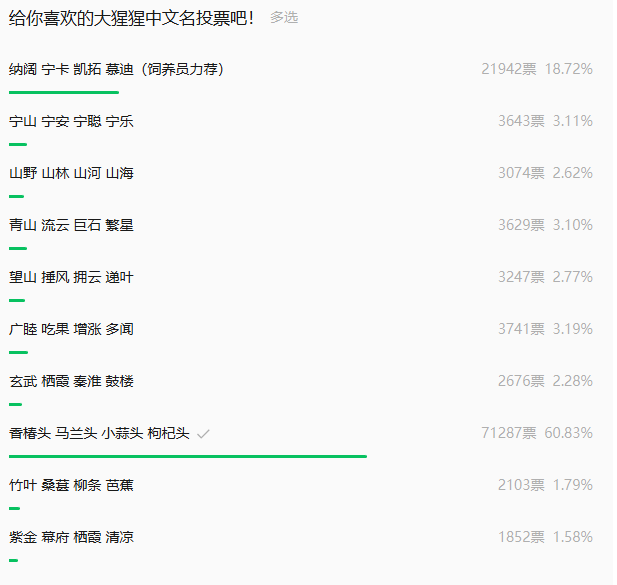
Task: Click the 多选 label beside the title
Action: 284,18
